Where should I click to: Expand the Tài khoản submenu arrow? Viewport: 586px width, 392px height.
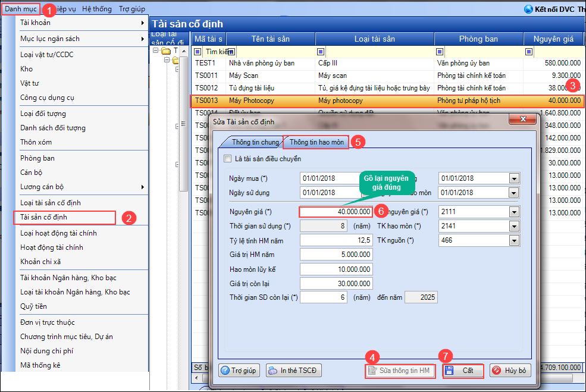click(x=142, y=23)
